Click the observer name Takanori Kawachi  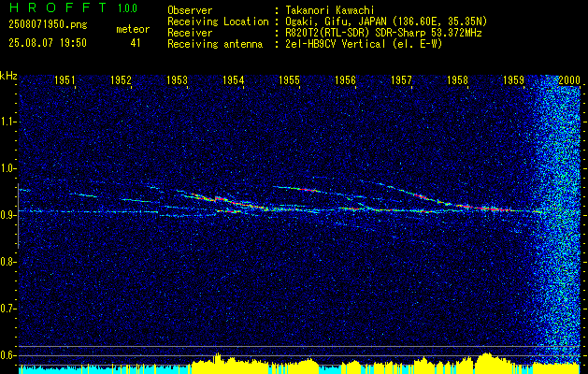330,10
